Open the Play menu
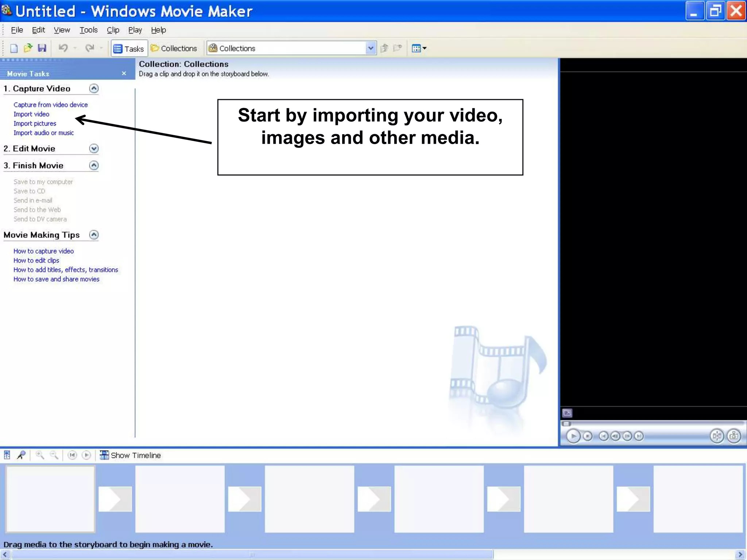This screenshot has width=747, height=560. (x=135, y=30)
